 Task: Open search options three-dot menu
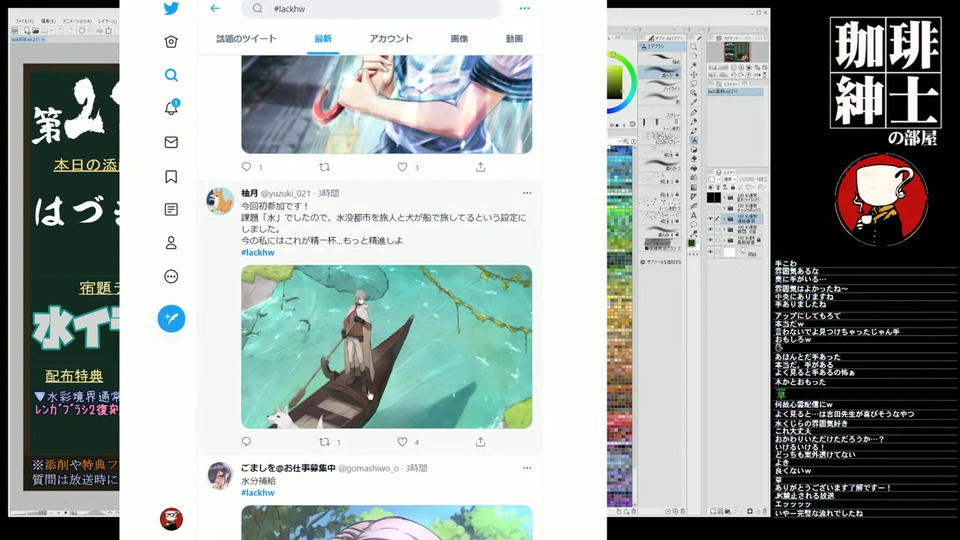525,9
